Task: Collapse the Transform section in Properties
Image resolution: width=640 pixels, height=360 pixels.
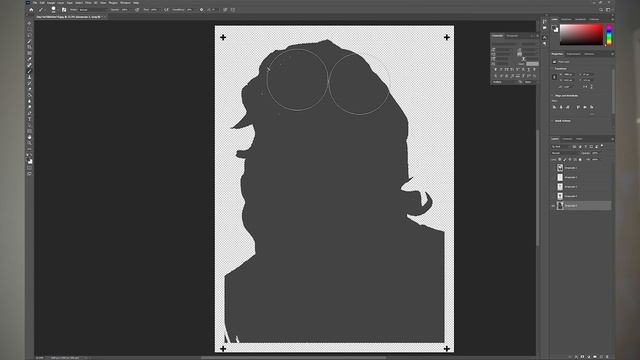Action: tap(553, 69)
